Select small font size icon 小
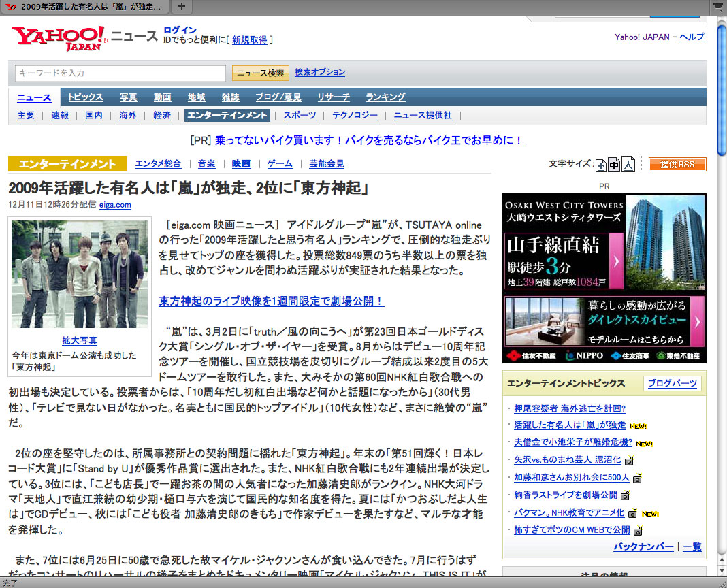 point(601,165)
